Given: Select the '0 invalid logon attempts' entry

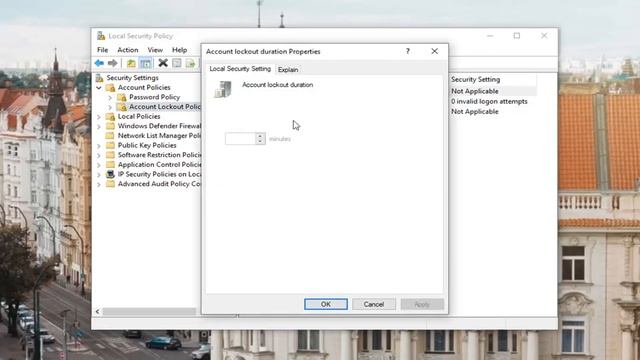Looking at the screenshot, I should 489,101.
